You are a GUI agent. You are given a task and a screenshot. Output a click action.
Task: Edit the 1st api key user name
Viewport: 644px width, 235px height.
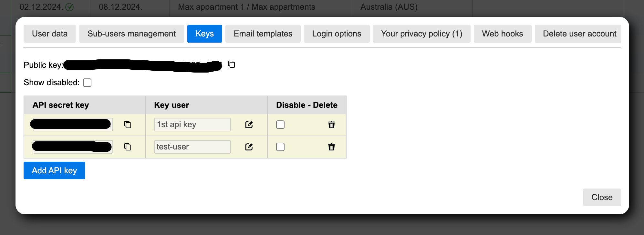(x=249, y=125)
